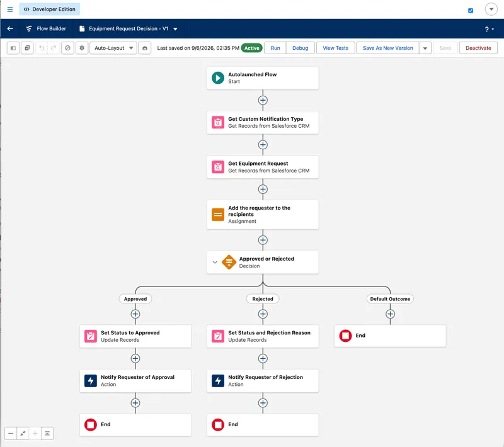Select the Set Status to Approved icon
Viewport: 504px width, 447px height.
tap(90, 336)
